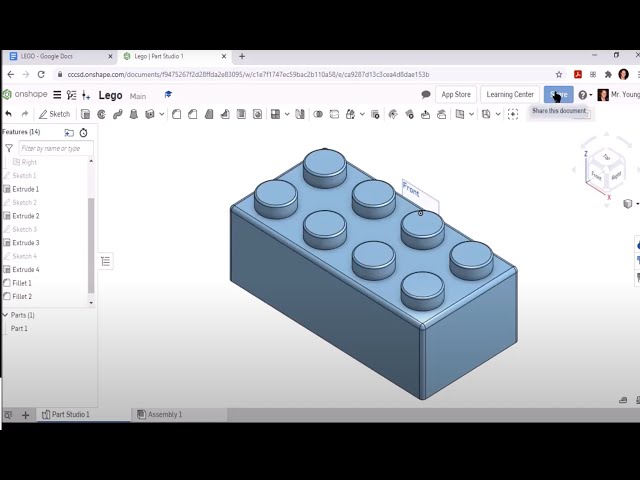
Task: Select the Mirror tool
Action: pyautogui.click(x=300, y=114)
